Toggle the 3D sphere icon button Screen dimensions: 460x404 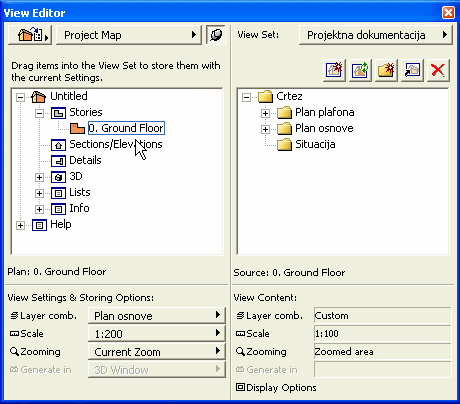tap(216, 35)
